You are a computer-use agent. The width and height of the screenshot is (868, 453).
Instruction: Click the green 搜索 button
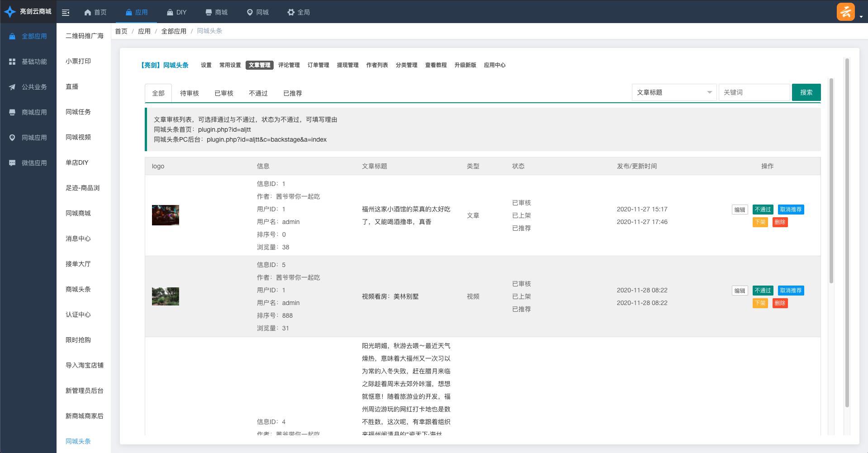tap(806, 92)
